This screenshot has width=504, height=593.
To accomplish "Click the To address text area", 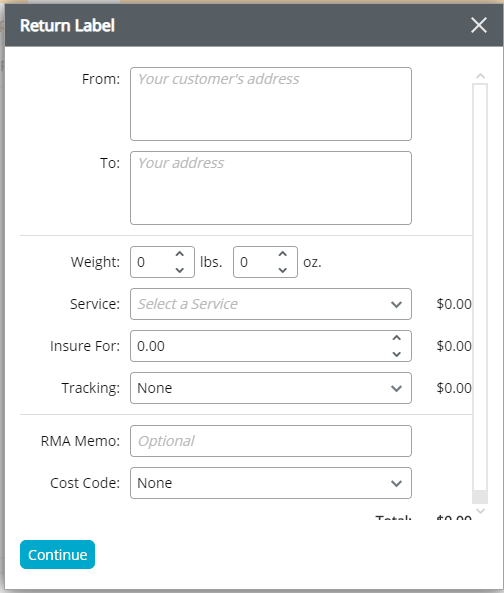I will coord(271,188).
